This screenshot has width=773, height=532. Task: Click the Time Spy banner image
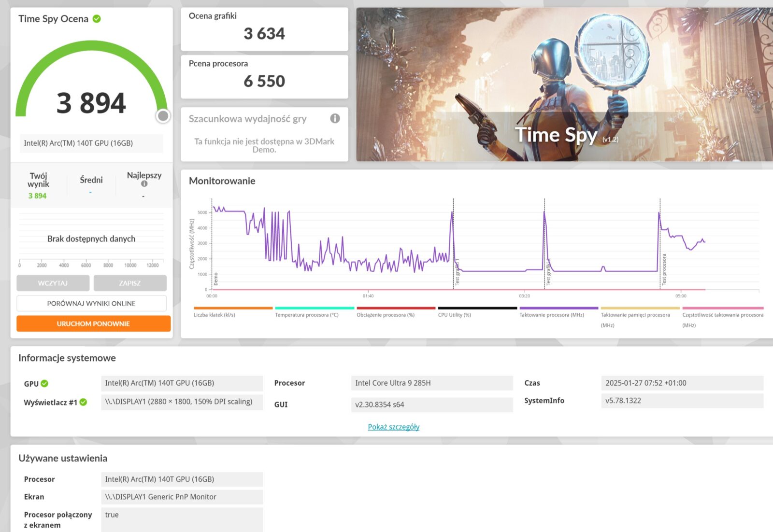point(564,84)
